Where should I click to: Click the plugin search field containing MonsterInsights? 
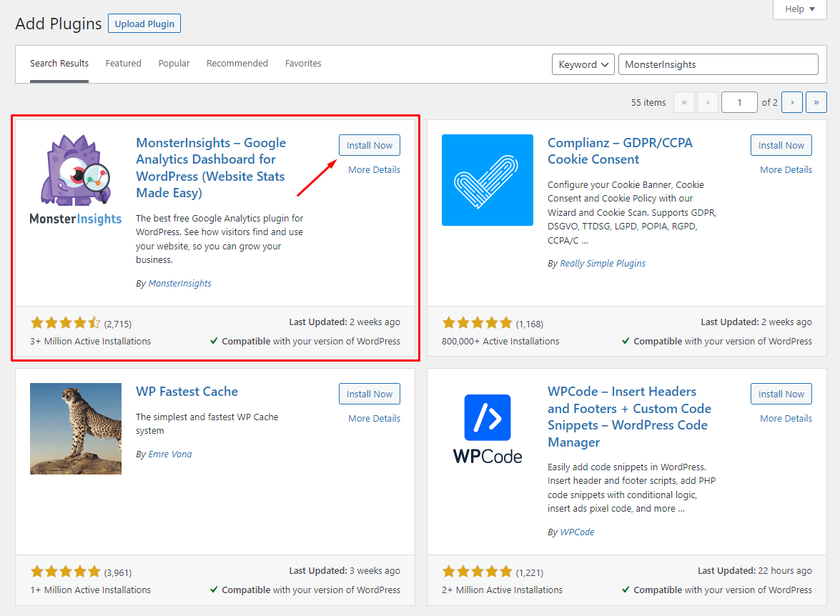click(x=718, y=64)
